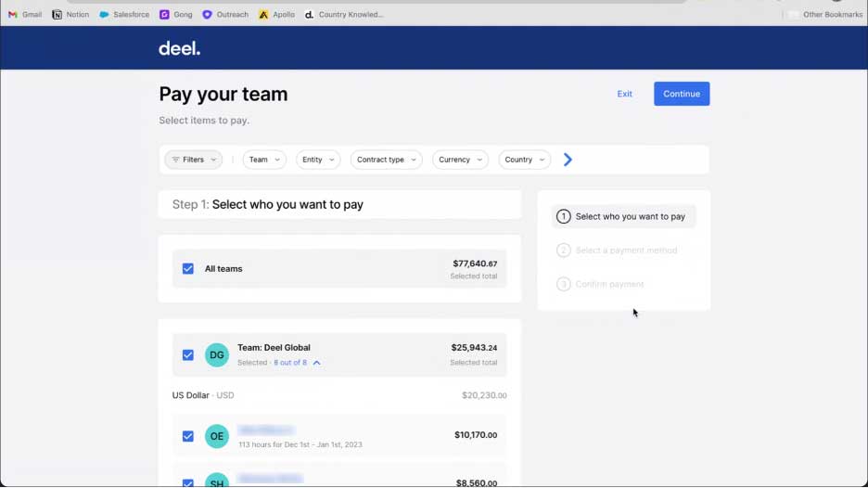Open the Apollo bookmark
This screenshot has width=868, height=488.
276,15
